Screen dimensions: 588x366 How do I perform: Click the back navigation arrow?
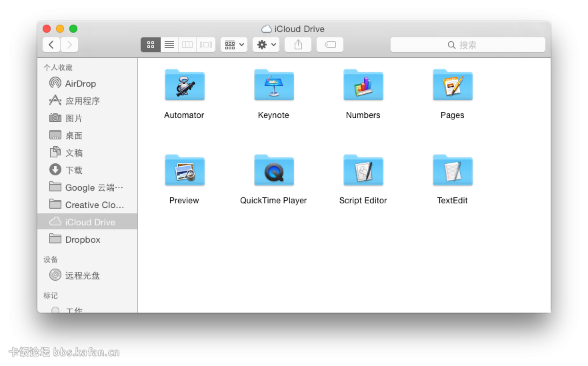[x=51, y=45]
